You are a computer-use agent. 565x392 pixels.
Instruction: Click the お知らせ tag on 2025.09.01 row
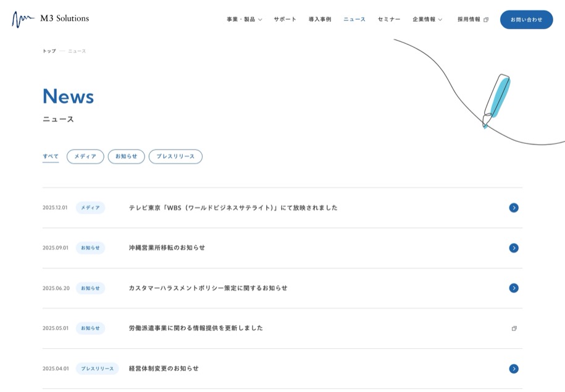pyautogui.click(x=90, y=248)
